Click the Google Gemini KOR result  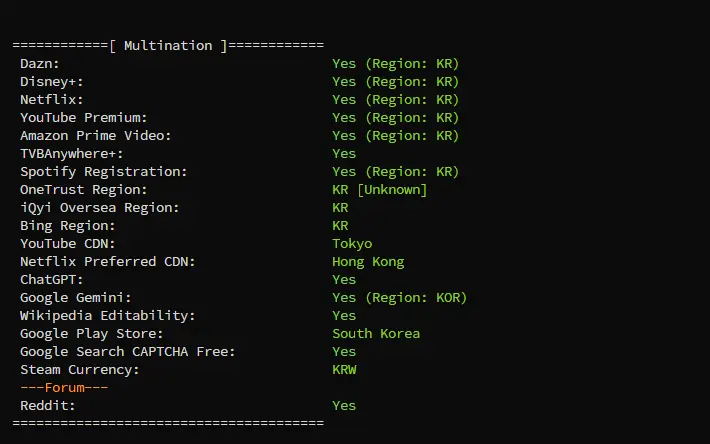coord(399,298)
